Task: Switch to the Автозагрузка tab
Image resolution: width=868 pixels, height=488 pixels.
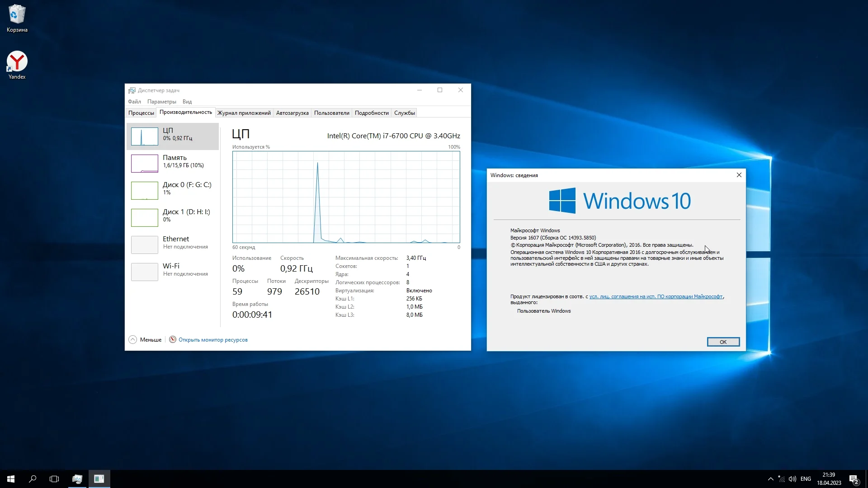Action: (x=292, y=113)
